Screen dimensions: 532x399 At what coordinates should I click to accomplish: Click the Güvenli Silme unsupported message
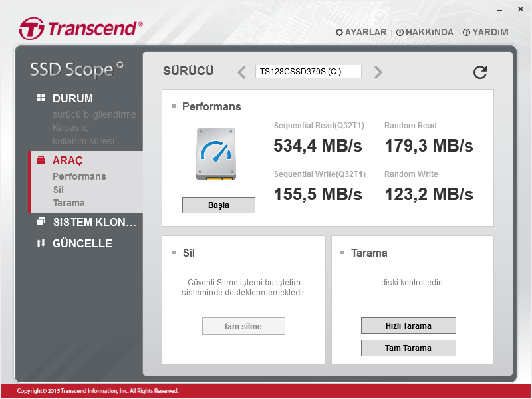click(243, 287)
